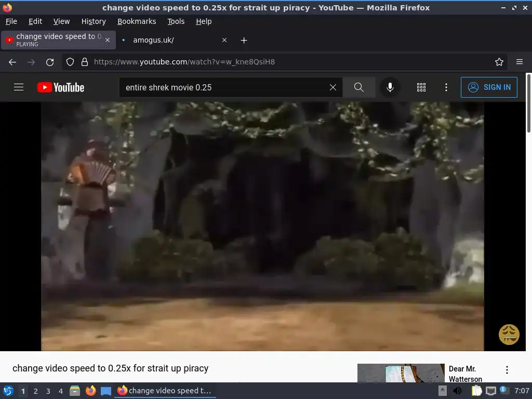
Task: Open the clipboard manager tray icon
Action: pyautogui.click(x=476, y=391)
